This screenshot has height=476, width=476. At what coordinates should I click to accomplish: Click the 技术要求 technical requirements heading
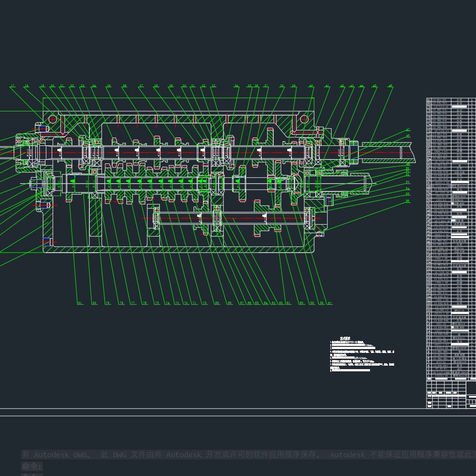point(345,338)
